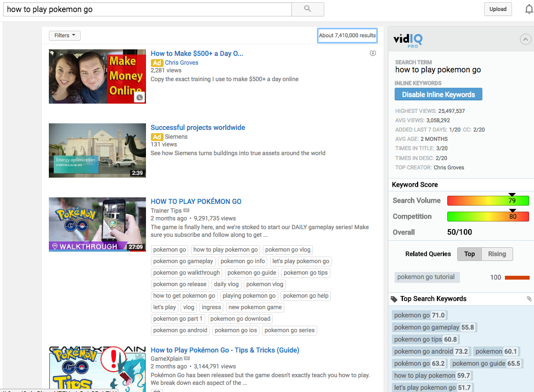
Task: Click 'pokemon go tutorial' related query
Action: coord(426,277)
